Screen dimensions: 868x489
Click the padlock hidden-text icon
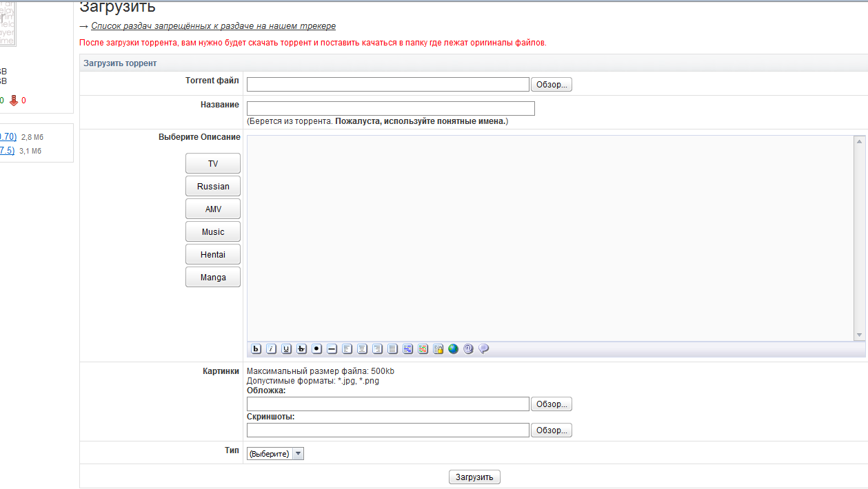pos(438,349)
